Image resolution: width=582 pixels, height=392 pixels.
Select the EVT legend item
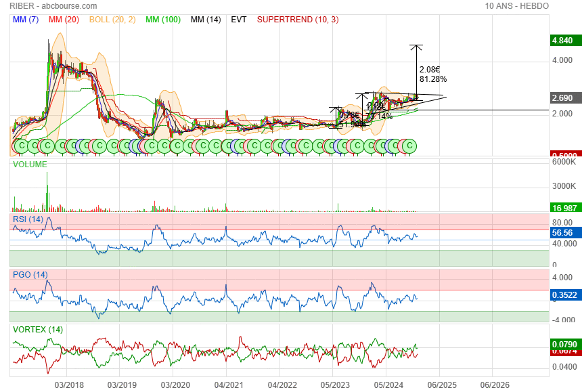pos(239,20)
